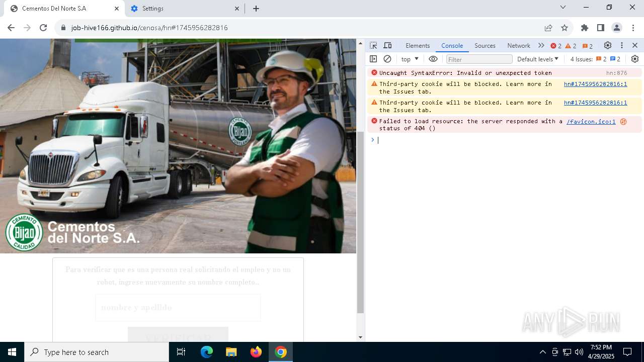
Task: Toggle device toolbar emulation icon
Action: (387, 45)
